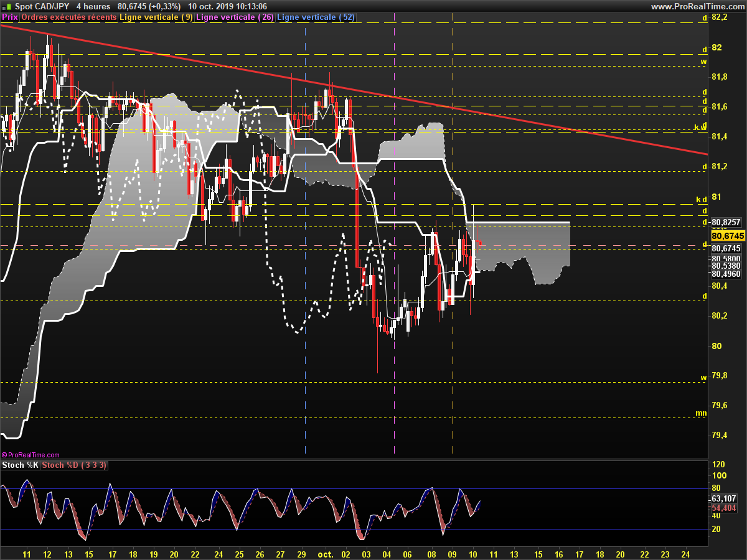747x560 pixels.
Task: Click the 80,5380 price tag
Action: point(726,266)
